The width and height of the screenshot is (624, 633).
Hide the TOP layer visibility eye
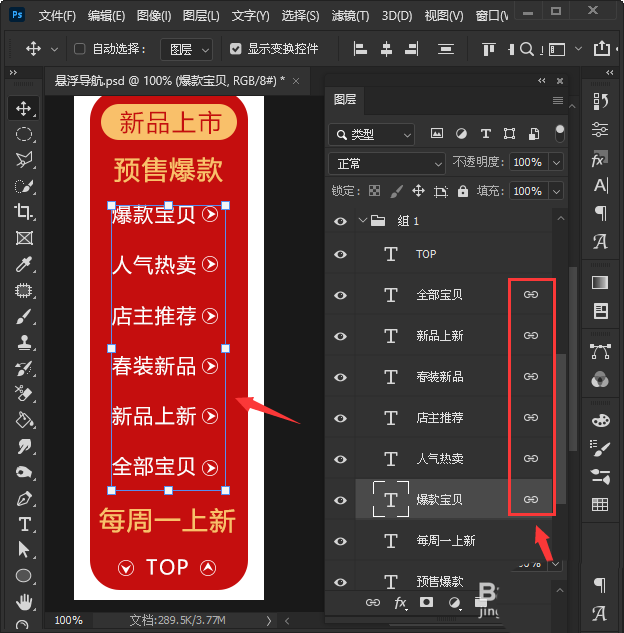(340, 254)
